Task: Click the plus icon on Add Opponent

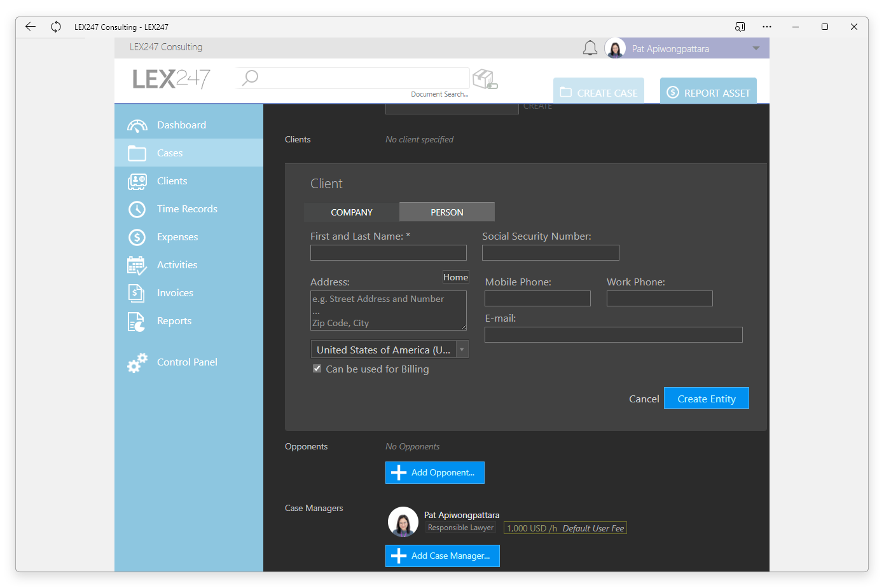Action: [x=399, y=473]
